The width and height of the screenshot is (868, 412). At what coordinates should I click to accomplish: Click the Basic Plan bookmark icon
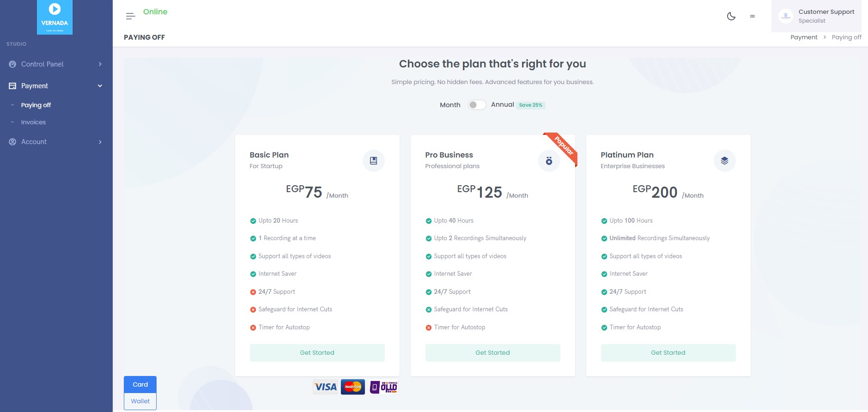click(373, 161)
